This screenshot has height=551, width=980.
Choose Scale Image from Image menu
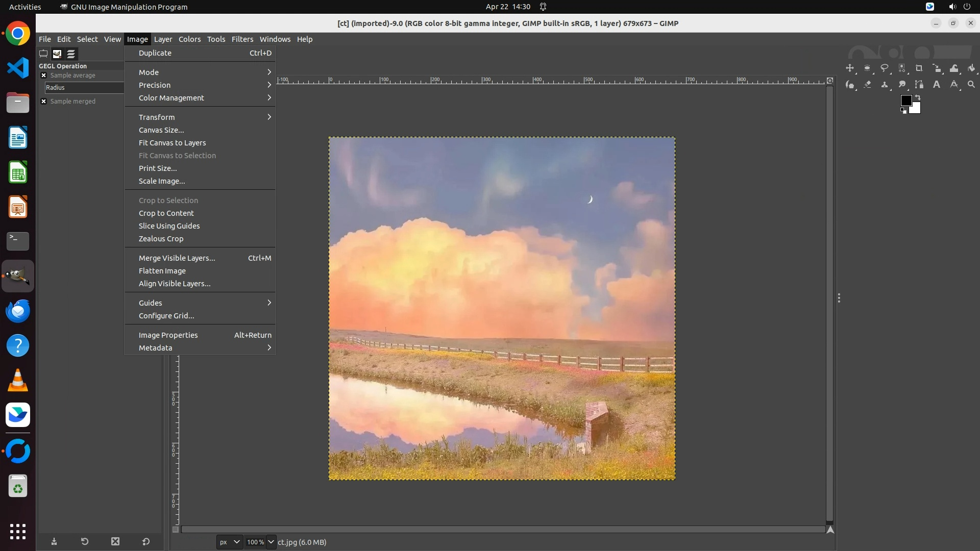coord(162,181)
